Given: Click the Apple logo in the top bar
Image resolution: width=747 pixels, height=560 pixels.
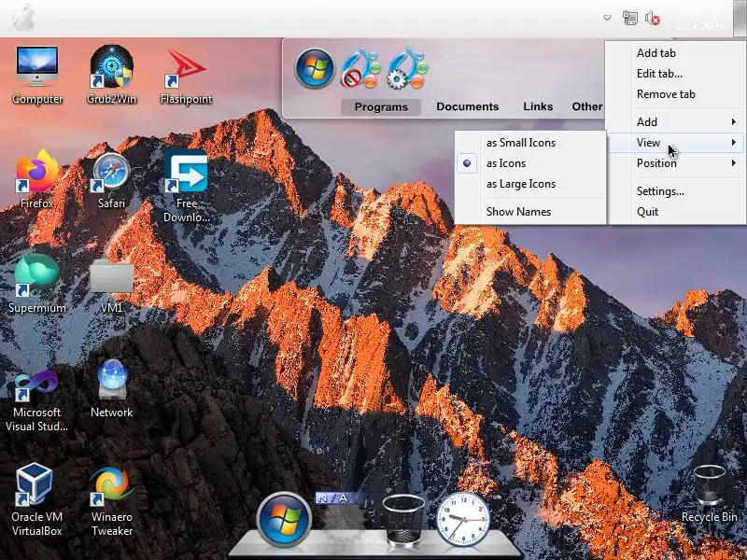Looking at the screenshot, I should pyautogui.click(x=23, y=19).
